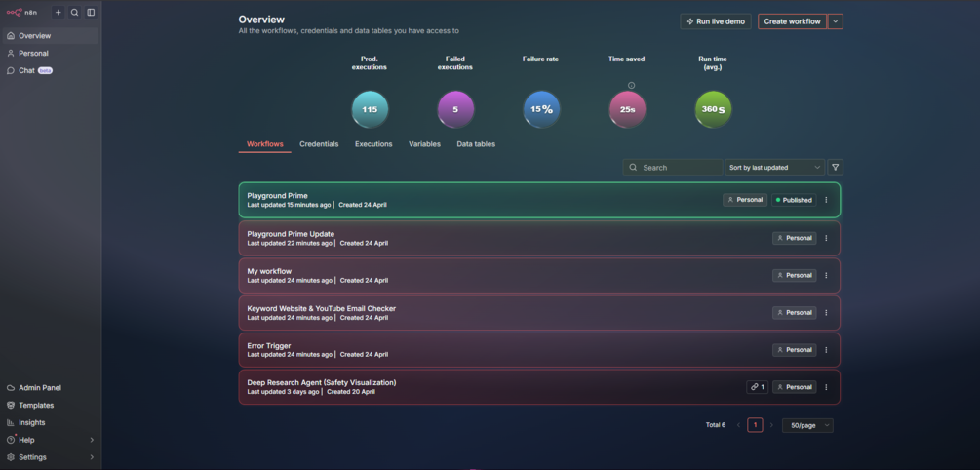Click the info icon above Time saved
The height and width of the screenshot is (470, 980).
(x=631, y=85)
